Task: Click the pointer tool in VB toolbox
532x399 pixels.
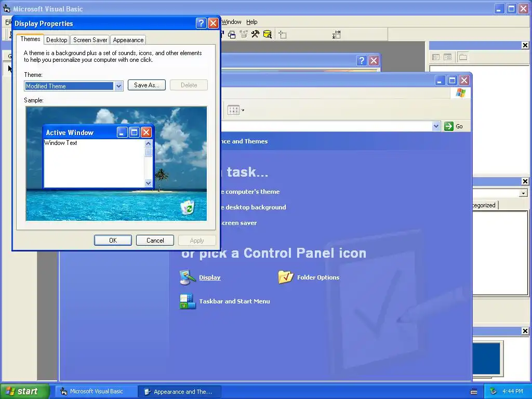Action: click(10, 69)
